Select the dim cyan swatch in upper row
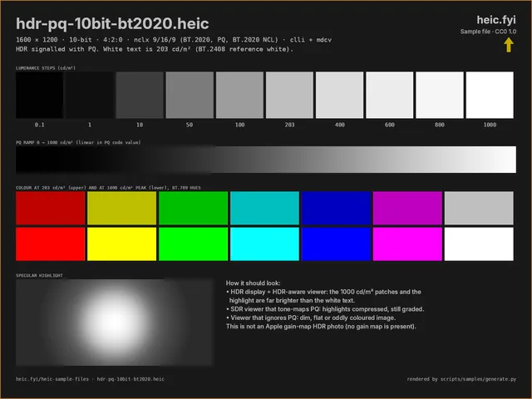The image size is (532, 399). [x=264, y=208]
